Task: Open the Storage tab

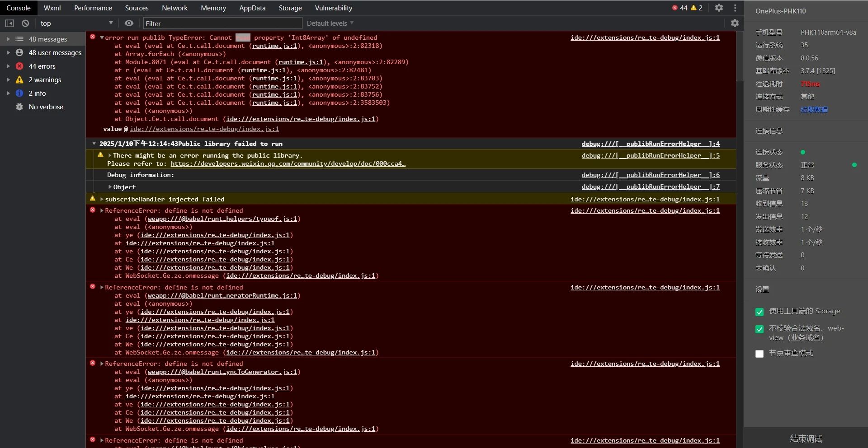Action: tap(290, 8)
